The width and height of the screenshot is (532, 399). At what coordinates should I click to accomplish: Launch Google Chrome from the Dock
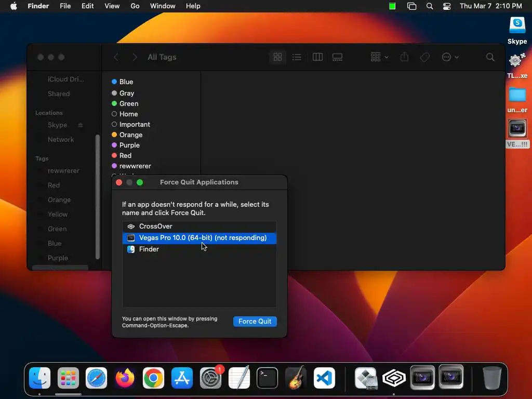[153, 378]
